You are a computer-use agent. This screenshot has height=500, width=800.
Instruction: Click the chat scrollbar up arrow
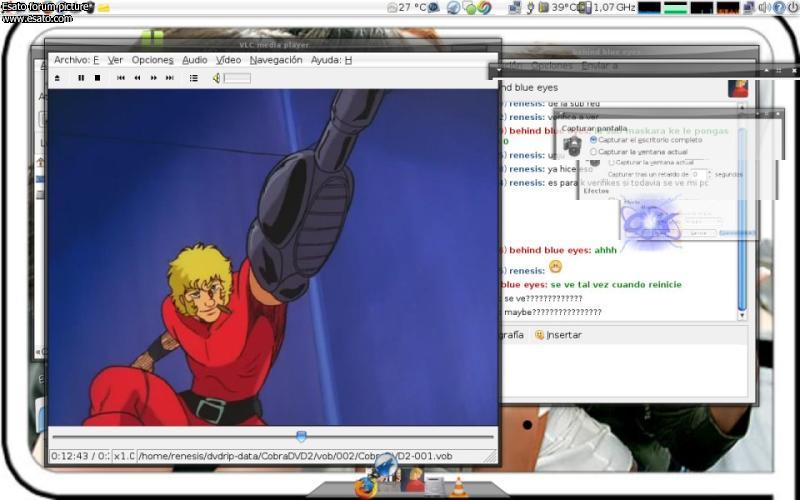(x=742, y=107)
